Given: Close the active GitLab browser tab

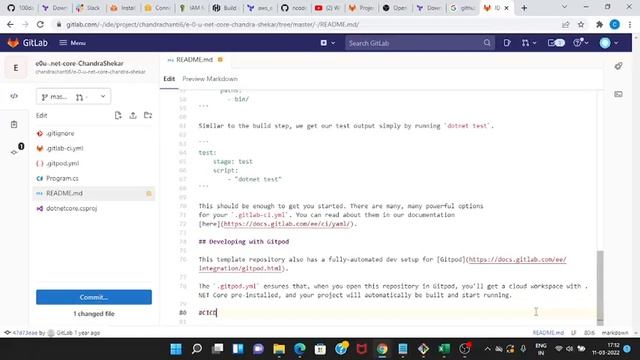Looking at the screenshot, I should pos(507,8).
